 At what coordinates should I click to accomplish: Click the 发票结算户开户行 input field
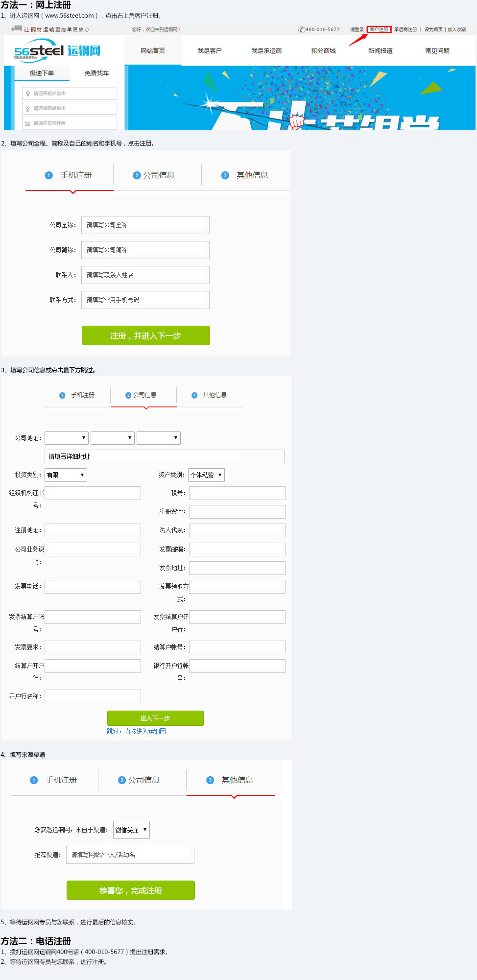click(x=237, y=617)
